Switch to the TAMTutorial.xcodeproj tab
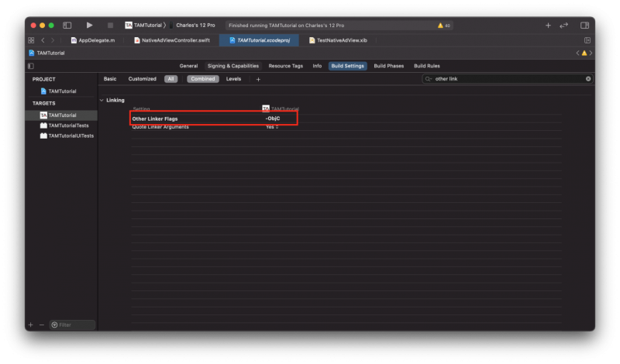This screenshot has height=364, width=620. pyautogui.click(x=260, y=40)
